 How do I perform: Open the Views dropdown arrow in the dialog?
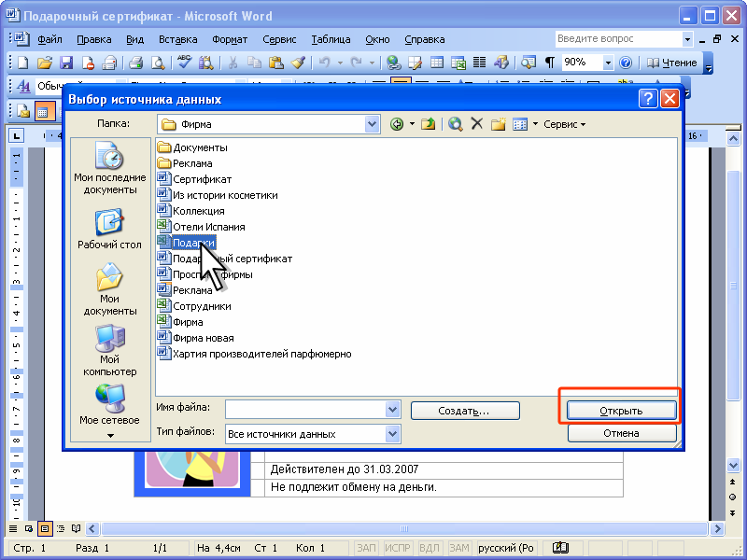tap(535, 124)
